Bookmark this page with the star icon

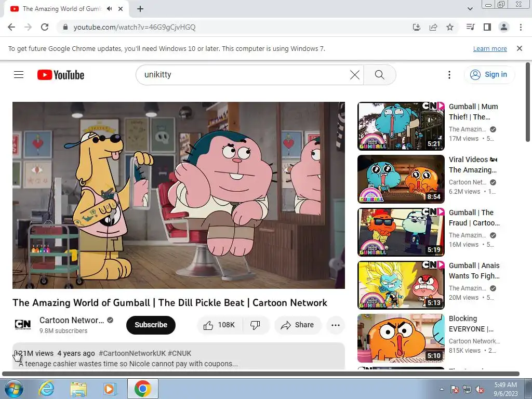pyautogui.click(x=450, y=27)
